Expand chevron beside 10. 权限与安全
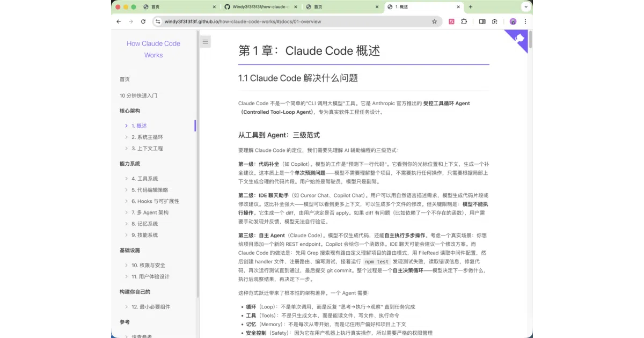Screen dimensions: 644x338 [x=126, y=265]
